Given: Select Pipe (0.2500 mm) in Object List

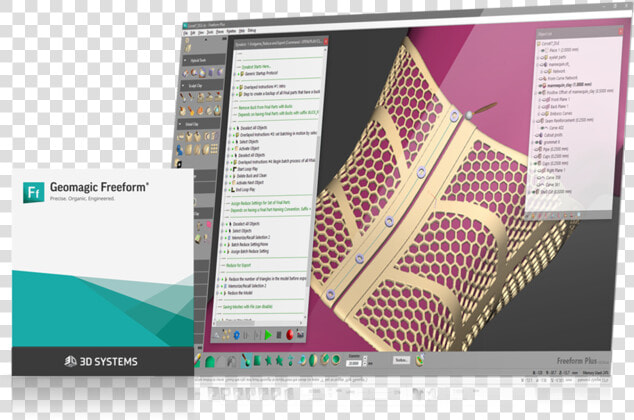Looking at the screenshot, I should [556, 149].
